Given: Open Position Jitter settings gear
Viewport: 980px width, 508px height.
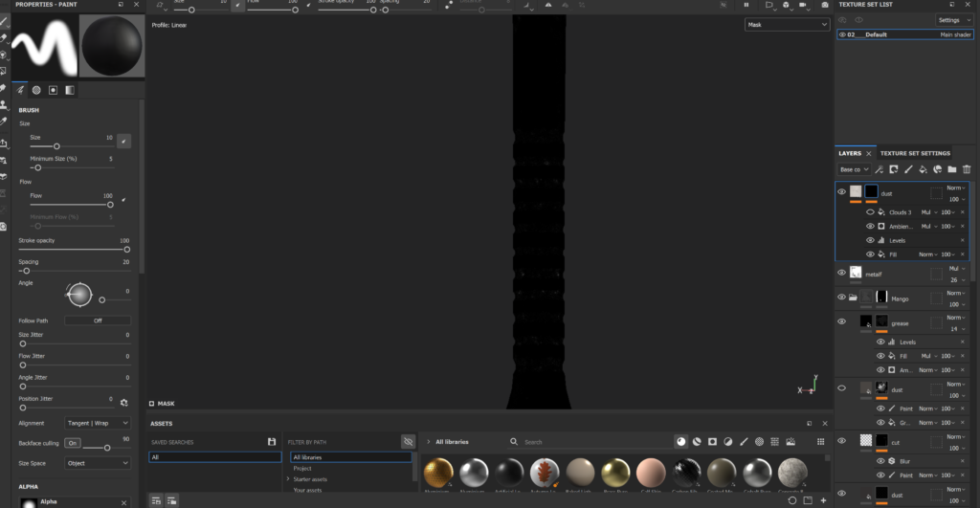Looking at the screenshot, I should point(123,403).
